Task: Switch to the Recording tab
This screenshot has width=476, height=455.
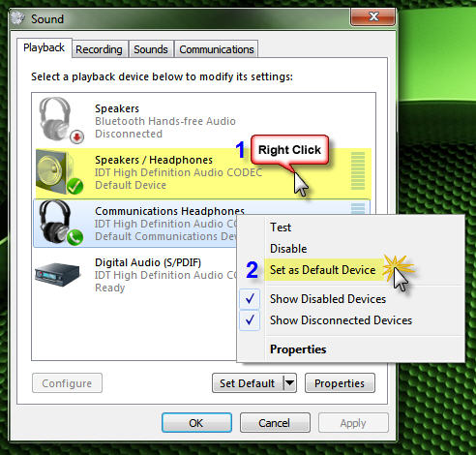Action: (x=99, y=49)
